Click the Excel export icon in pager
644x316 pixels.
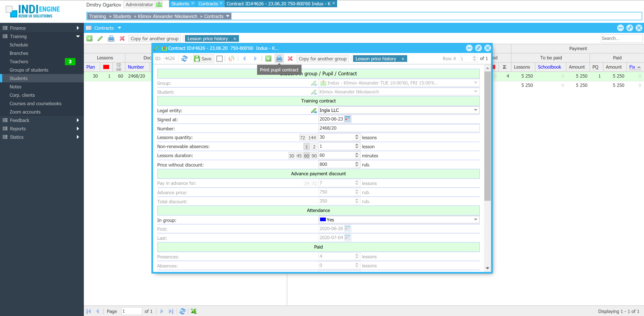[x=194, y=311]
